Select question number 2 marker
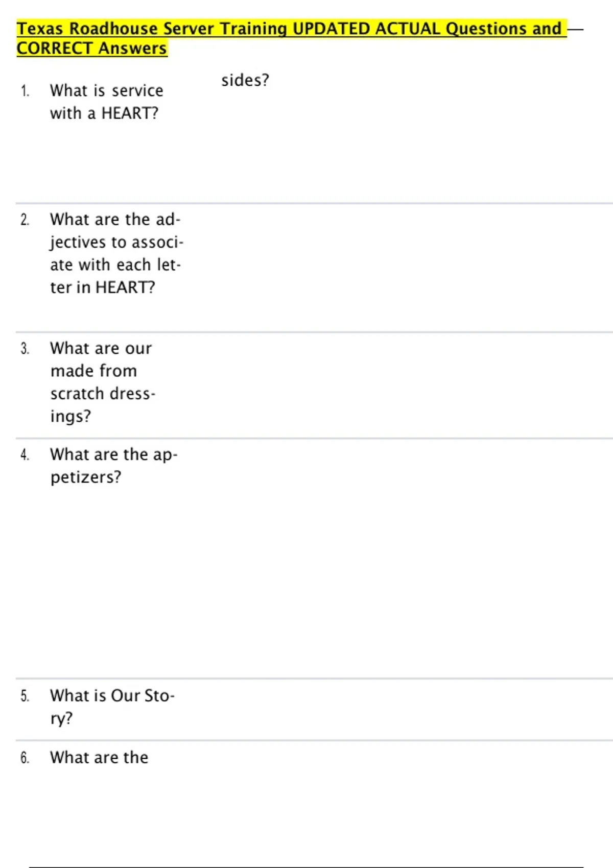This screenshot has width=613, height=868. coord(25,220)
